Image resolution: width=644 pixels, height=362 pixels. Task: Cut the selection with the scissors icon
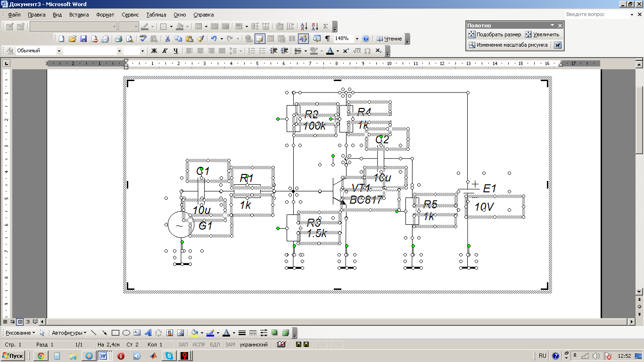(x=167, y=39)
